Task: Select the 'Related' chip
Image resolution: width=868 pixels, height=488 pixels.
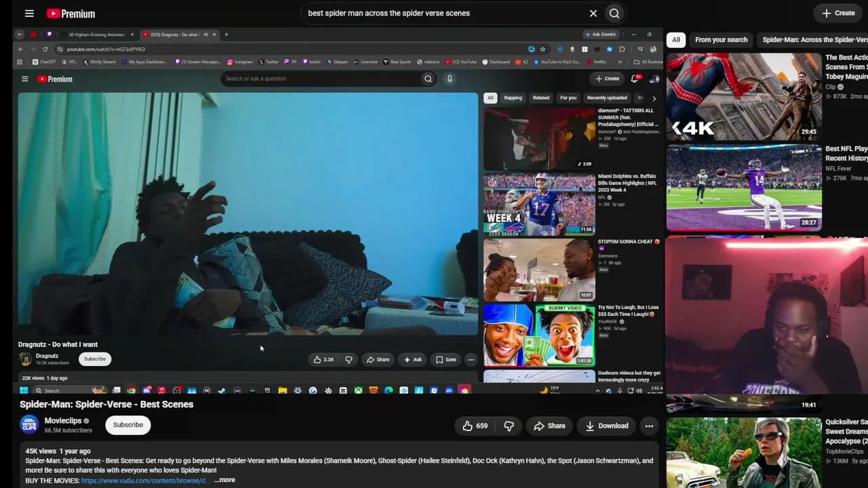Action: coord(540,98)
